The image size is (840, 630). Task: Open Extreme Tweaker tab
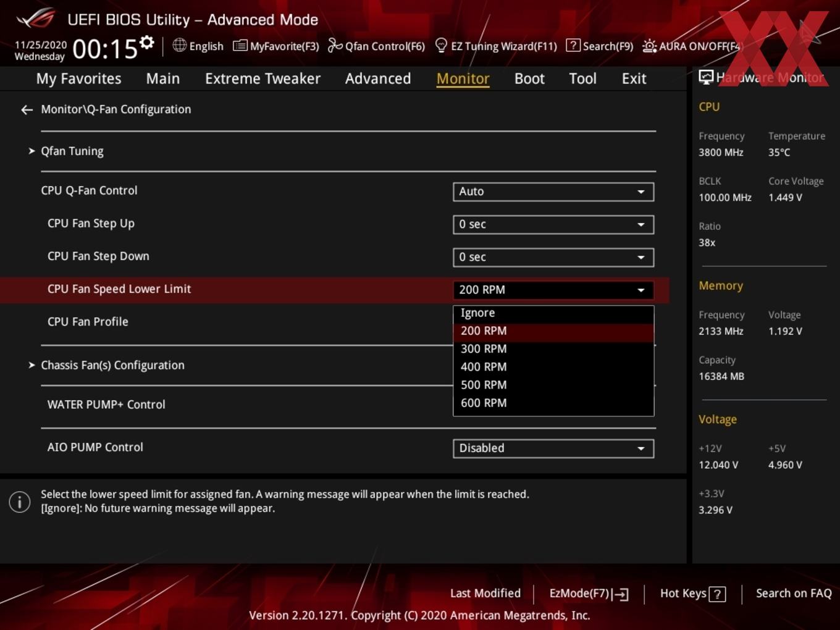click(x=262, y=78)
